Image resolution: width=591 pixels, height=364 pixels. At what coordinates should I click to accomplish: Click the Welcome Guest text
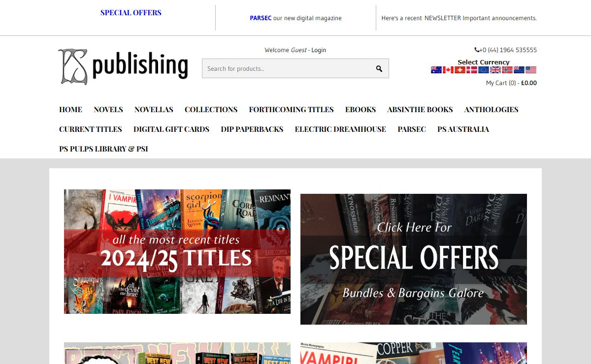click(x=286, y=50)
